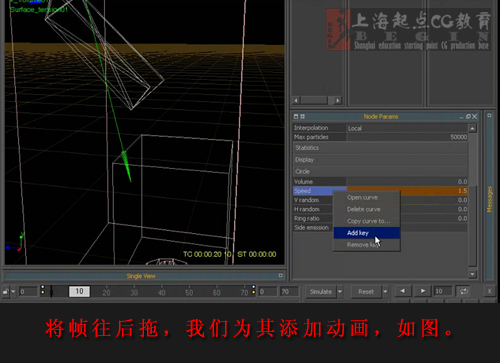Click the timeline right marker dots

[254, 289]
